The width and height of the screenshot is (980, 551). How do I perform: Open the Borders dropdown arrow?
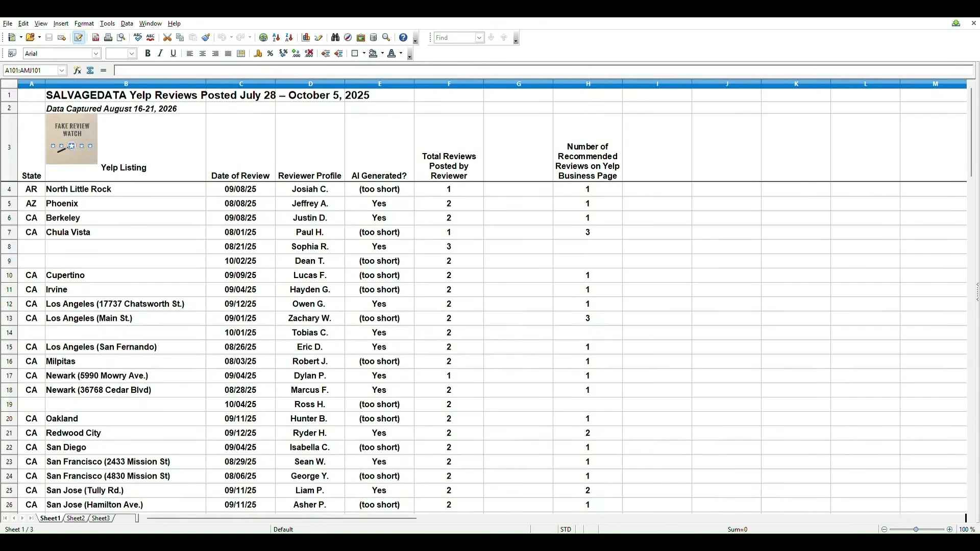tap(364, 54)
